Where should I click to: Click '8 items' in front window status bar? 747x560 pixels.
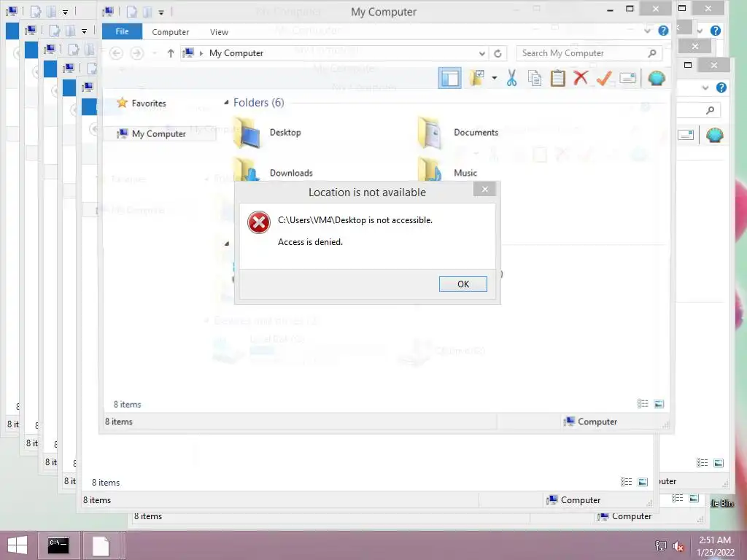pyautogui.click(x=119, y=421)
